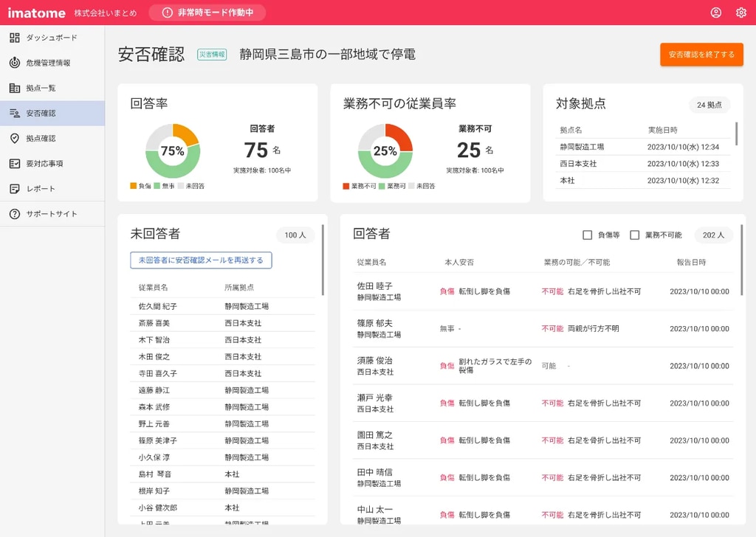This screenshot has height=537, width=756.
Task: Click 安否確認を終了する orange button
Action: [x=701, y=55]
